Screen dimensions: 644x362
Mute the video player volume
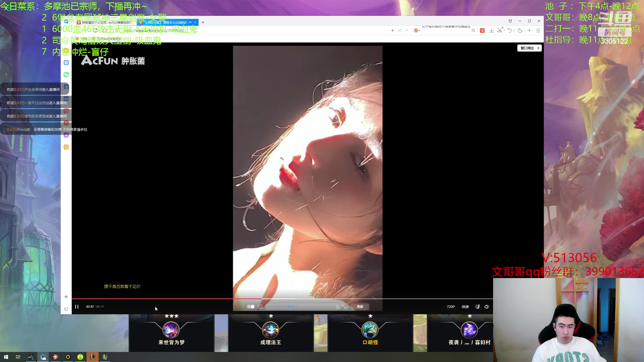487,306
